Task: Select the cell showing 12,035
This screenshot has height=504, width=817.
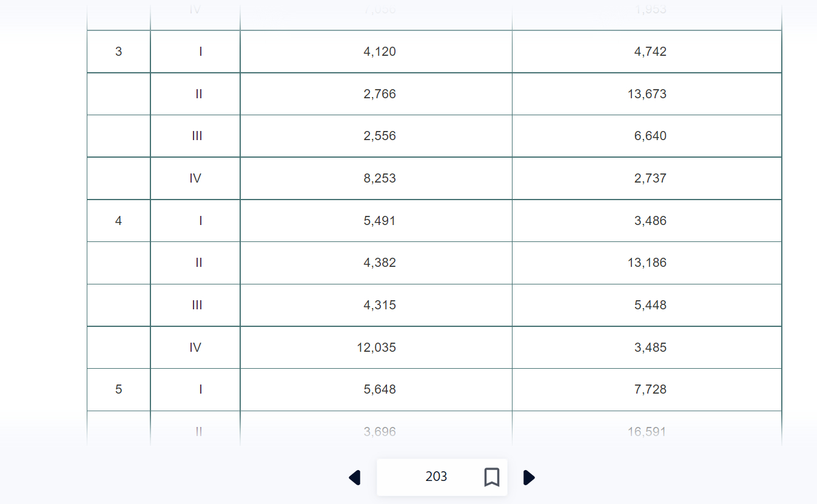Action: [x=376, y=347]
